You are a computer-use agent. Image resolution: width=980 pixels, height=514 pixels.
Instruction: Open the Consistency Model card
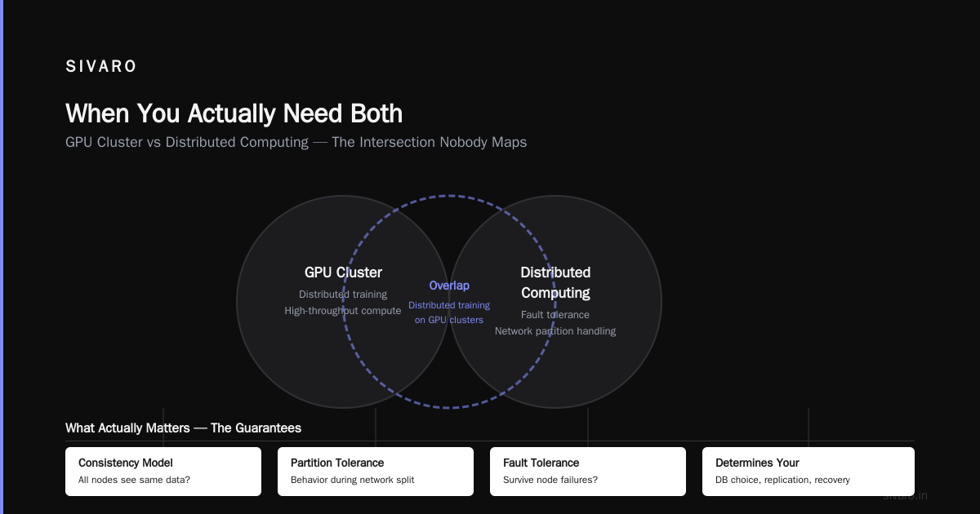[163, 472]
